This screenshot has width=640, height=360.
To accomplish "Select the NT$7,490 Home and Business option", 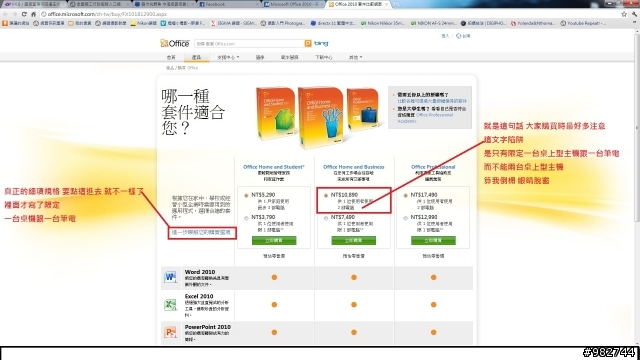I will pyautogui.click(x=326, y=218).
